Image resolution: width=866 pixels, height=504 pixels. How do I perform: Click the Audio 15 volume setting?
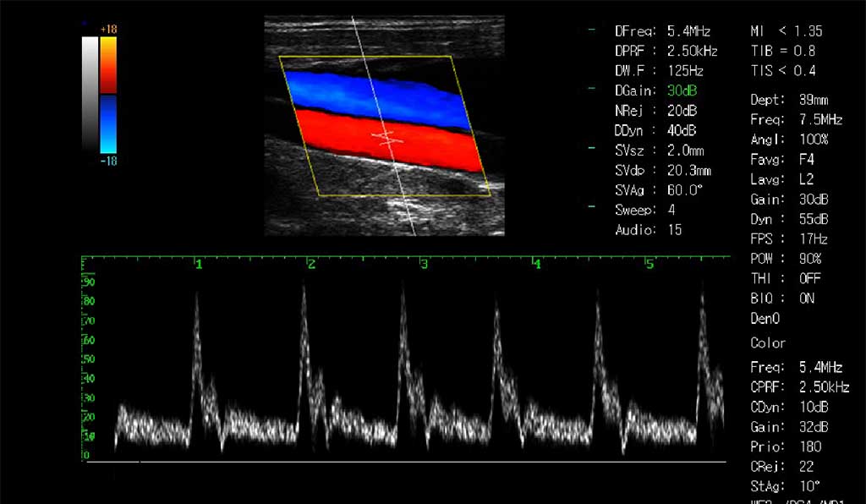(648, 230)
